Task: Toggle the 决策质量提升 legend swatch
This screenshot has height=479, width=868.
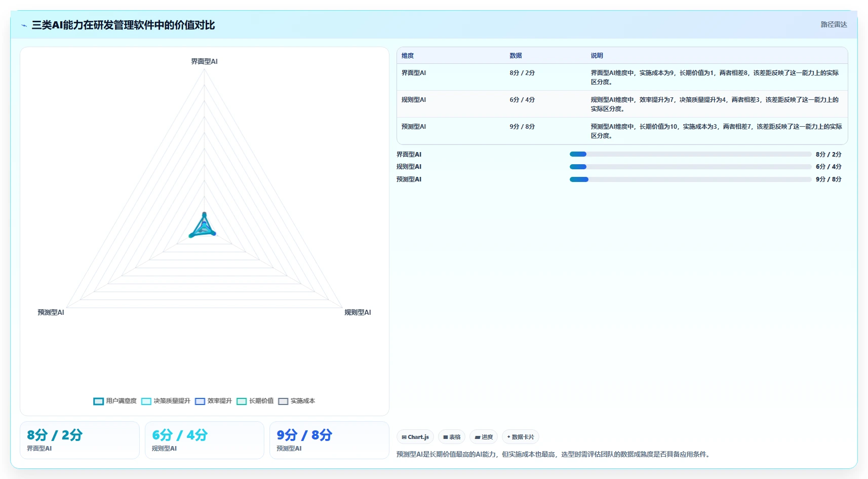Action: 146,401
